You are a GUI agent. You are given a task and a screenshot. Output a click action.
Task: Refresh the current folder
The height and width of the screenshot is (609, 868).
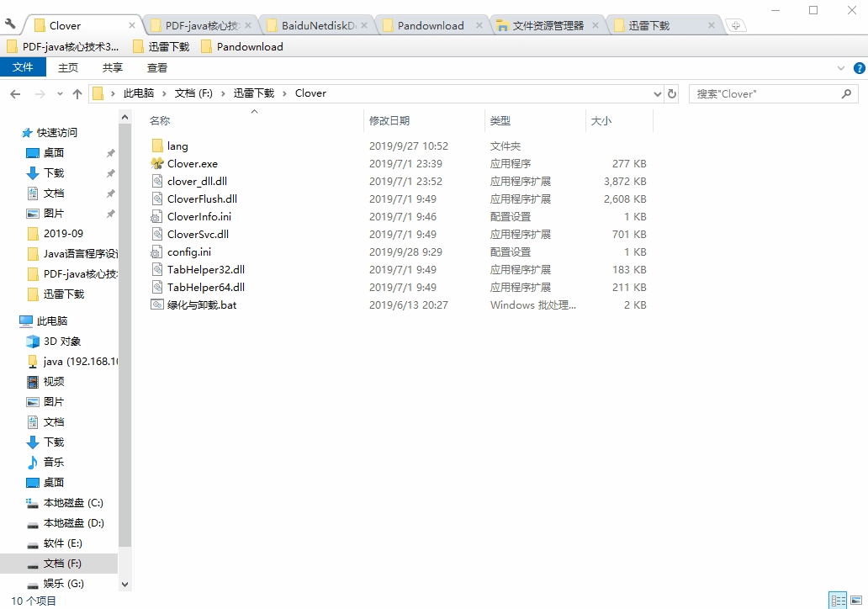(x=672, y=94)
